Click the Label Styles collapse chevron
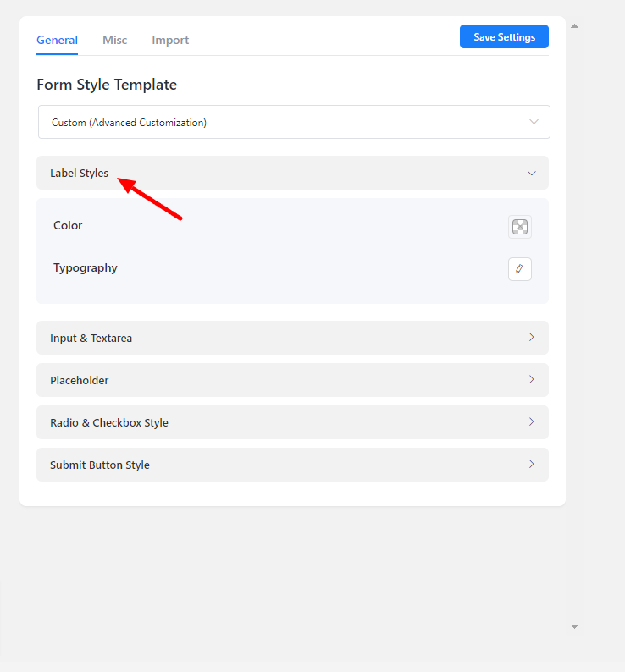625x672 pixels. click(532, 173)
